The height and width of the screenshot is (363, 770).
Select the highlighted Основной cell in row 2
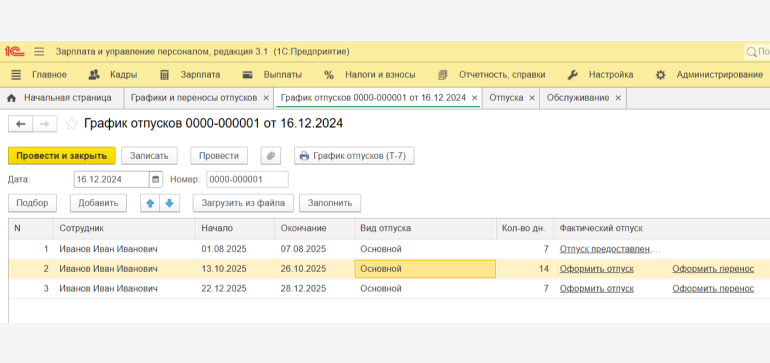coord(425,269)
